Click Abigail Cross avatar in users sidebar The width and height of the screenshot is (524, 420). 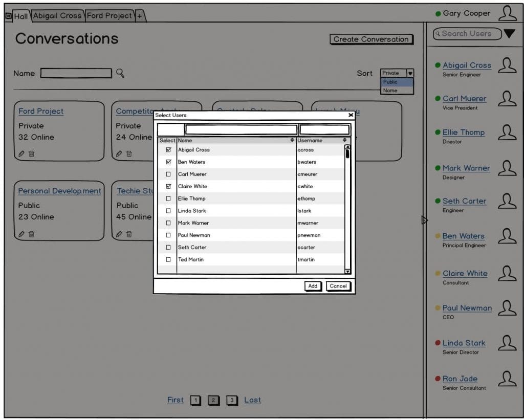pos(507,65)
